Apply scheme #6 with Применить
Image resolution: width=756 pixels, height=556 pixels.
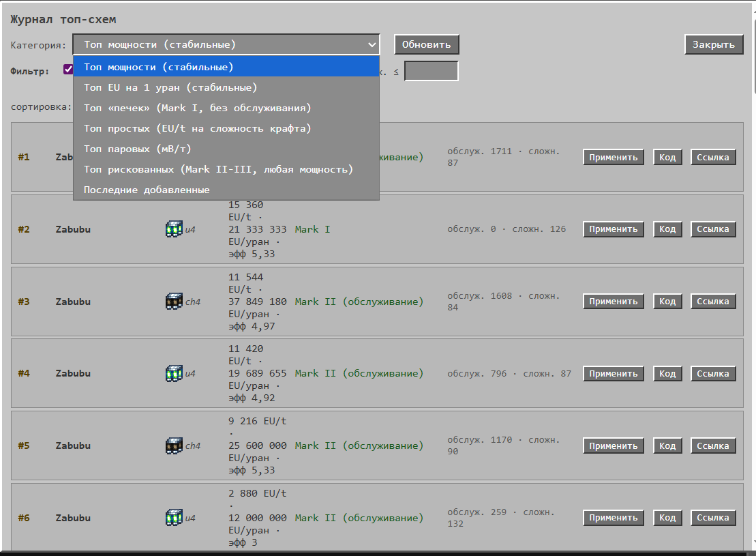[614, 518]
